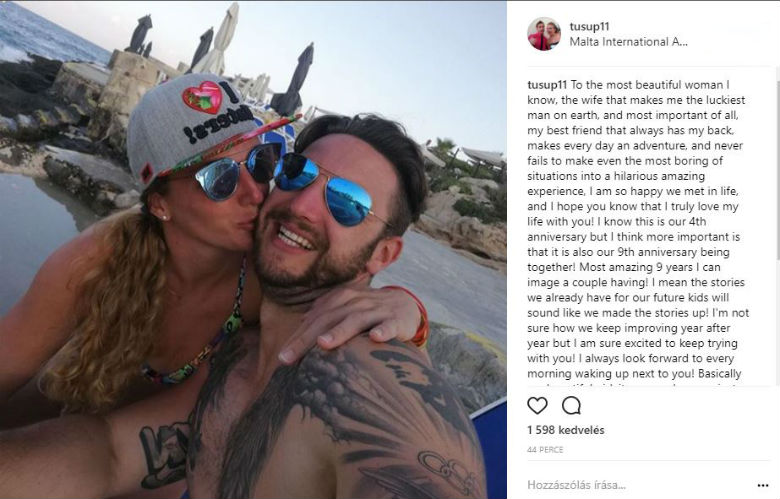Click the couple's selfie photo

(253, 250)
